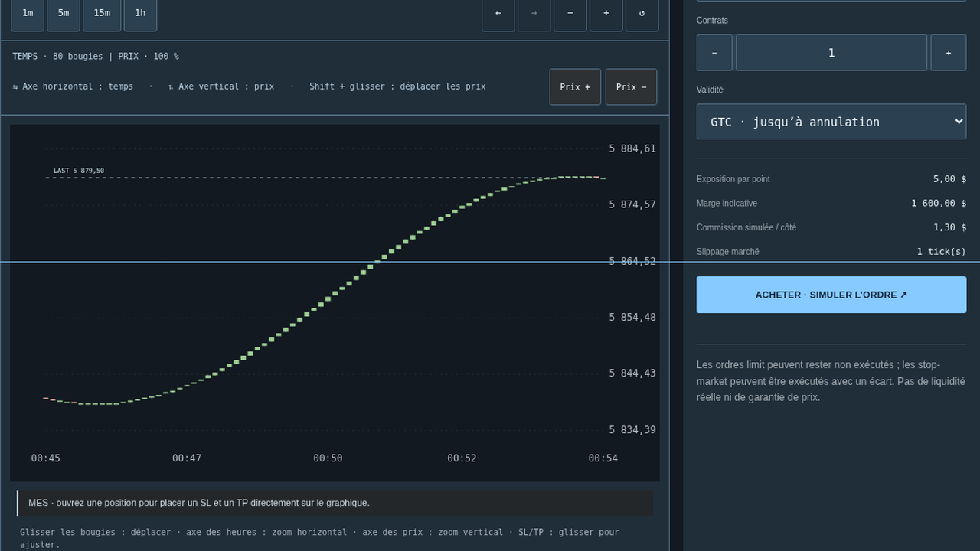This screenshot has width=980, height=551.
Task: Click the Contrats quantity input field
Action: coord(831,53)
